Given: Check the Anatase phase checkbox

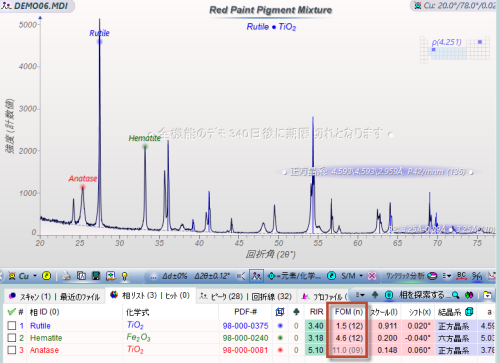Looking at the screenshot, I should click(x=12, y=350).
